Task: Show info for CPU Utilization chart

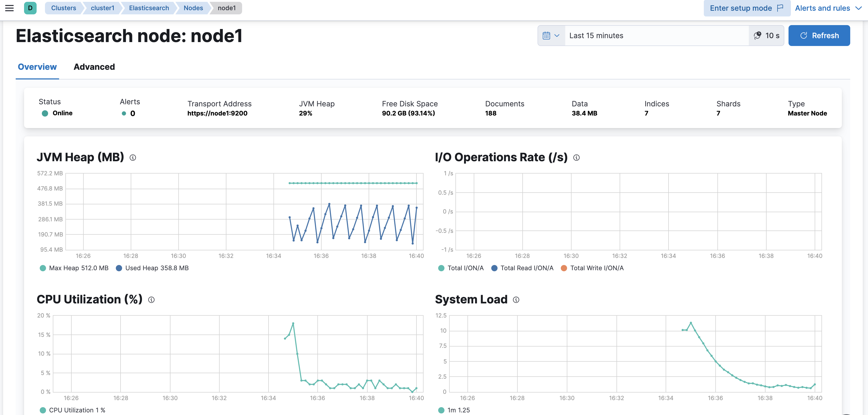Action: 151,300
